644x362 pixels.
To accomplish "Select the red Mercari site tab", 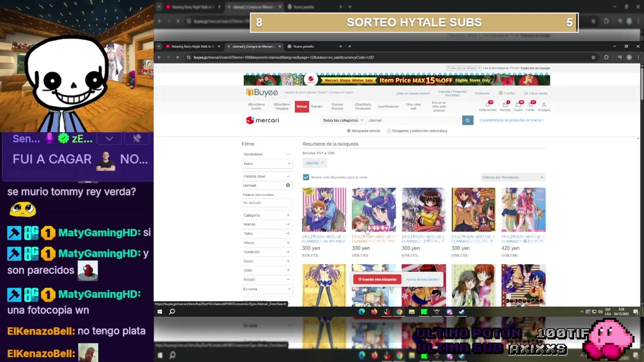I will 302,106.
